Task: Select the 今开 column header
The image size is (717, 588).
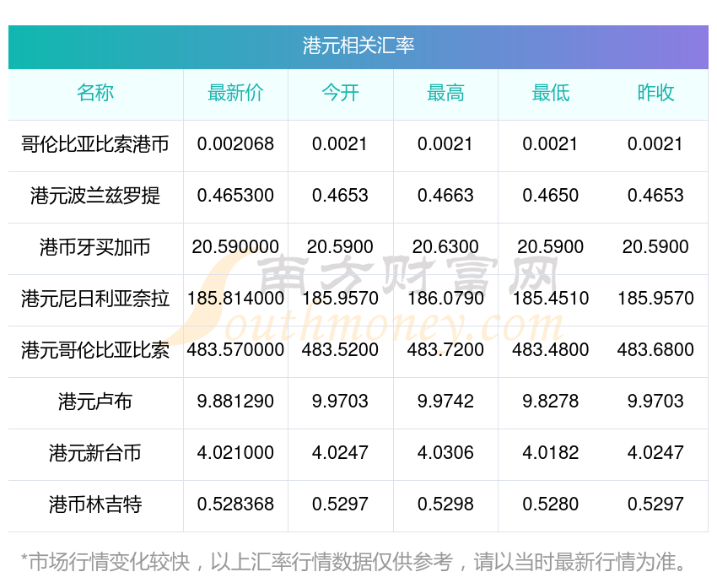Action: [340, 94]
